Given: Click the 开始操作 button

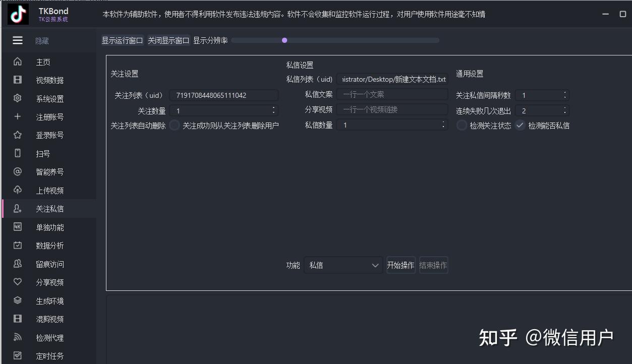Looking at the screenshot, I should click(x=401, y=265).
